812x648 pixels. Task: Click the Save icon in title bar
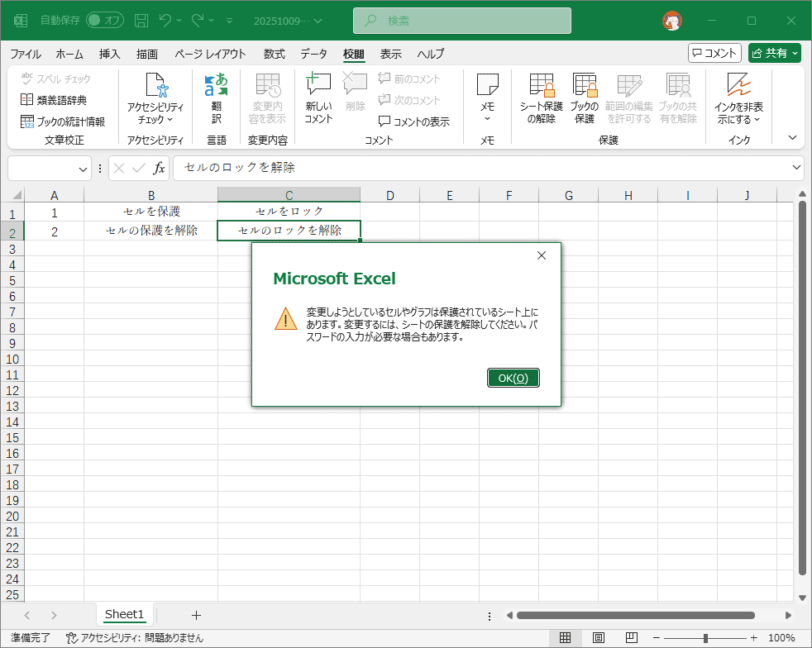click(x=141, y=20)
